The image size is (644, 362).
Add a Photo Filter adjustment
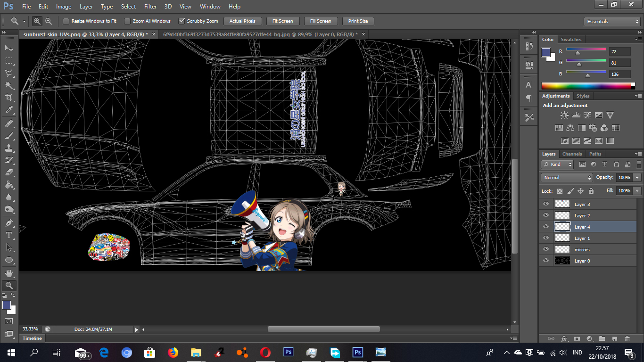(593, 128)
